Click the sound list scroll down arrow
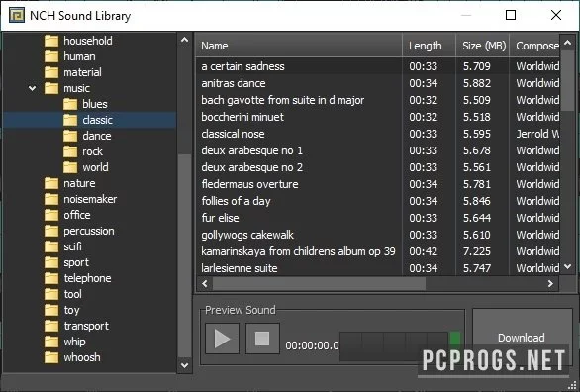This screenshot has height=392, width=580. 567,267
